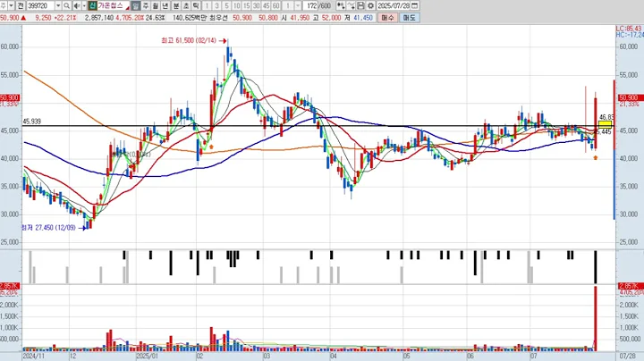644x361 pixels.
Task: Click the 2025/01 date axis label
Action: (x=147, y=356)
